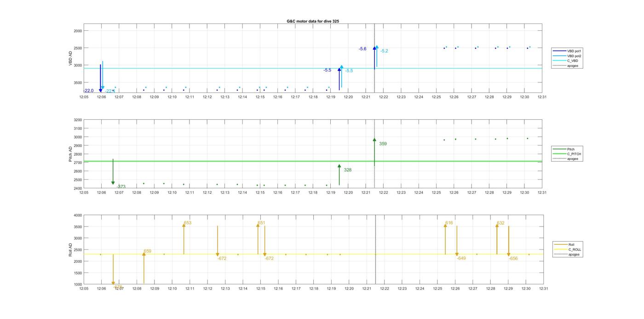The image size is (644, 319).
Task: Click the "328" pitch data label
Action: (x=348, y=170)
